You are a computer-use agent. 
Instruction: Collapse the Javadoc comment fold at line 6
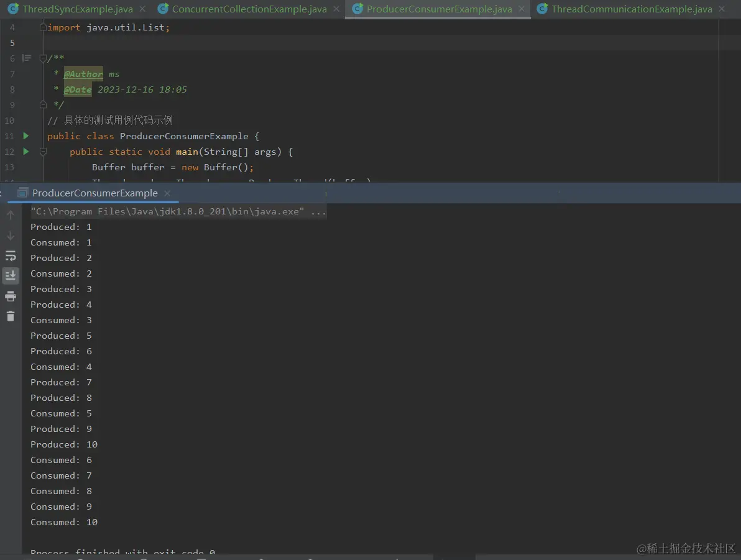coord(43,58)
